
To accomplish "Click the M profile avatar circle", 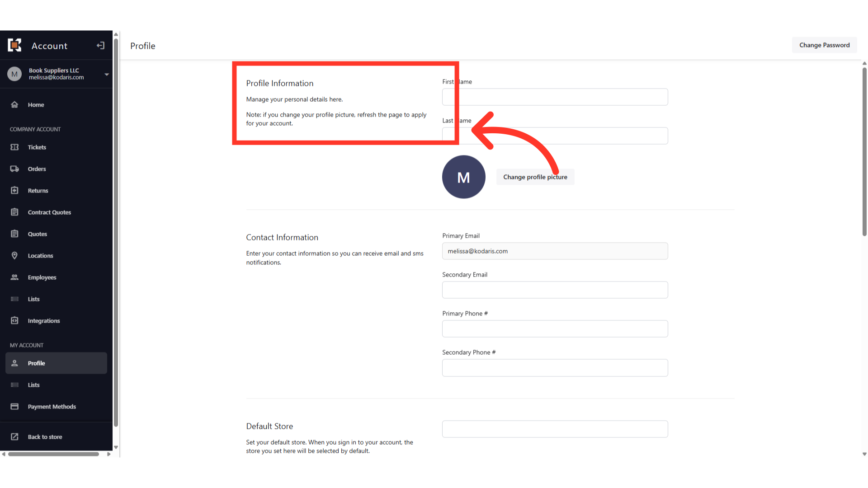I will coord(463,177).
